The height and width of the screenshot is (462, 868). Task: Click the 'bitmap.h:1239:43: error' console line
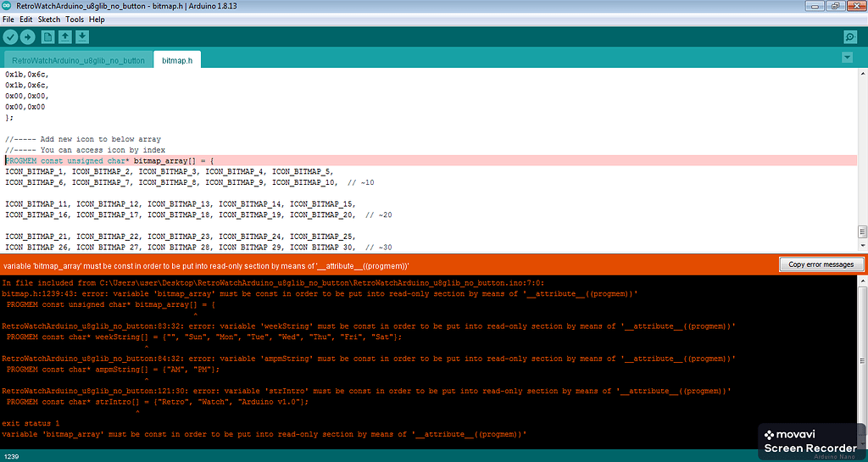coord(320,294)
